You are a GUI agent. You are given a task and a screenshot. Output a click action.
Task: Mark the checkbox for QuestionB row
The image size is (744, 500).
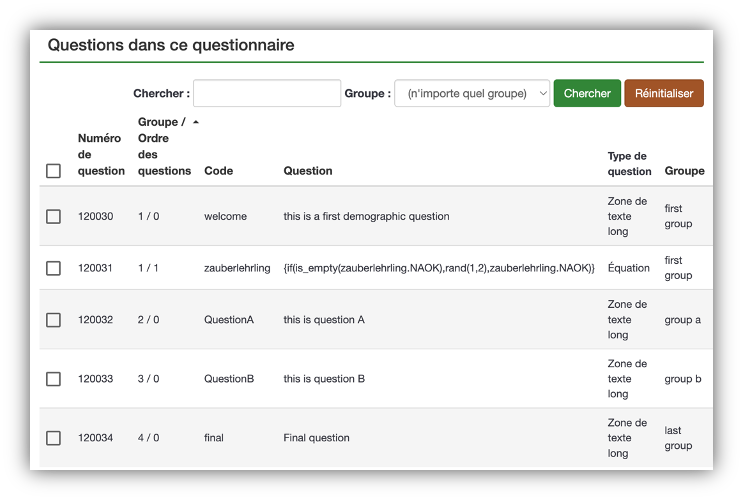53,379
